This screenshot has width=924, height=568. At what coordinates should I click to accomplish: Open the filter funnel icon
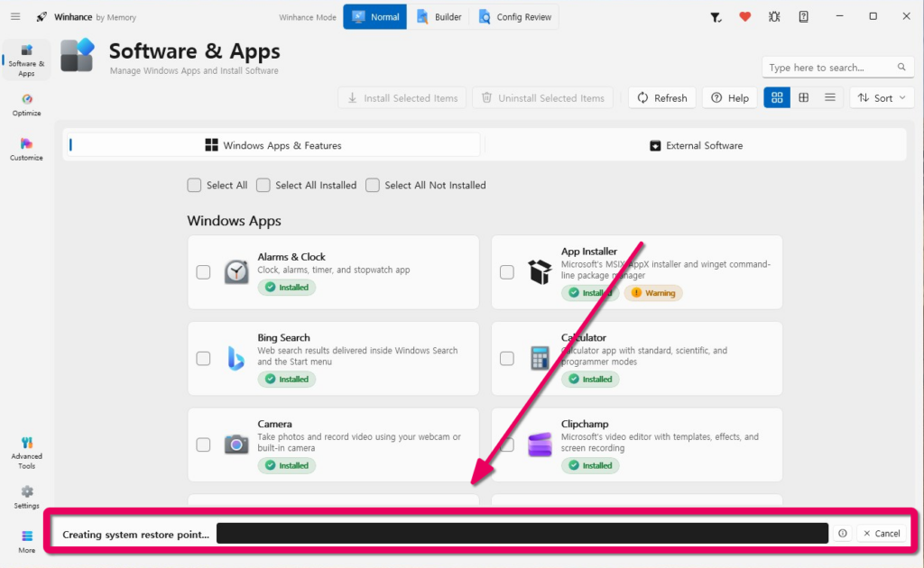click(x=716, y=17)
